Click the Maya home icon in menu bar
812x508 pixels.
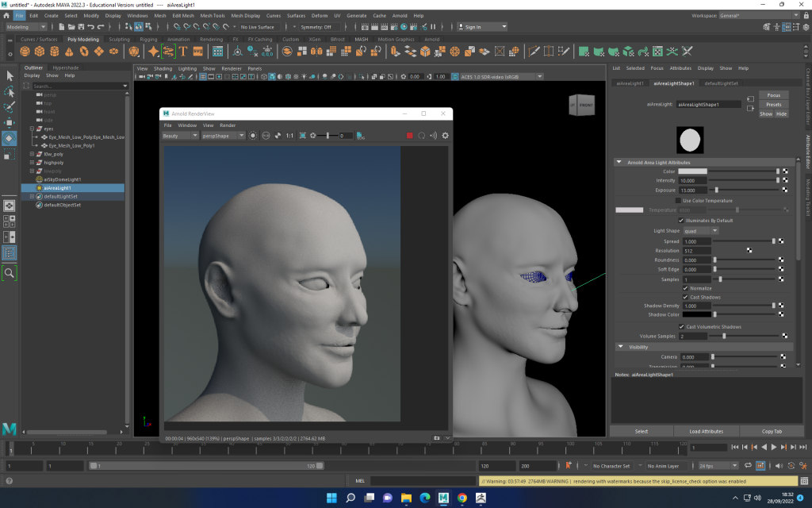pyautogui.click(x=6, y=16)
